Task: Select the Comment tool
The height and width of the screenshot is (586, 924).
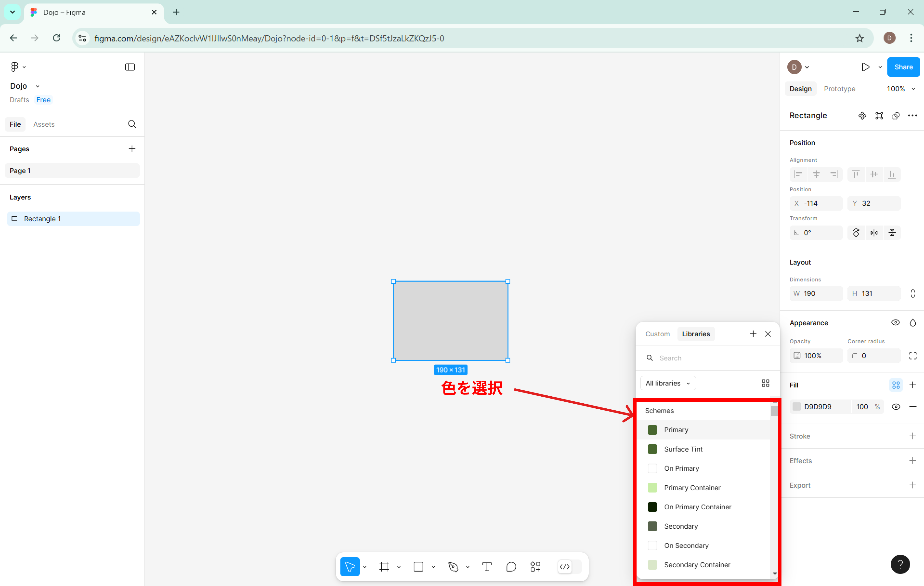Action: click(511, 567)
